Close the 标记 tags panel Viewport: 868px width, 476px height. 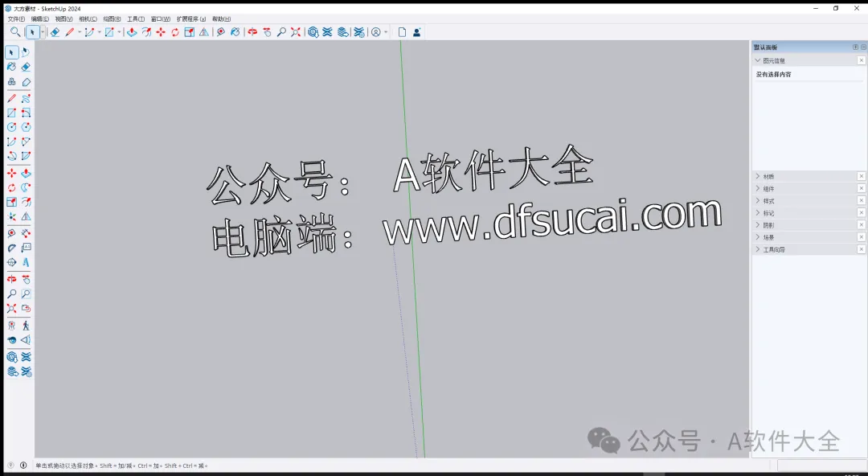(x=860, y=212)
